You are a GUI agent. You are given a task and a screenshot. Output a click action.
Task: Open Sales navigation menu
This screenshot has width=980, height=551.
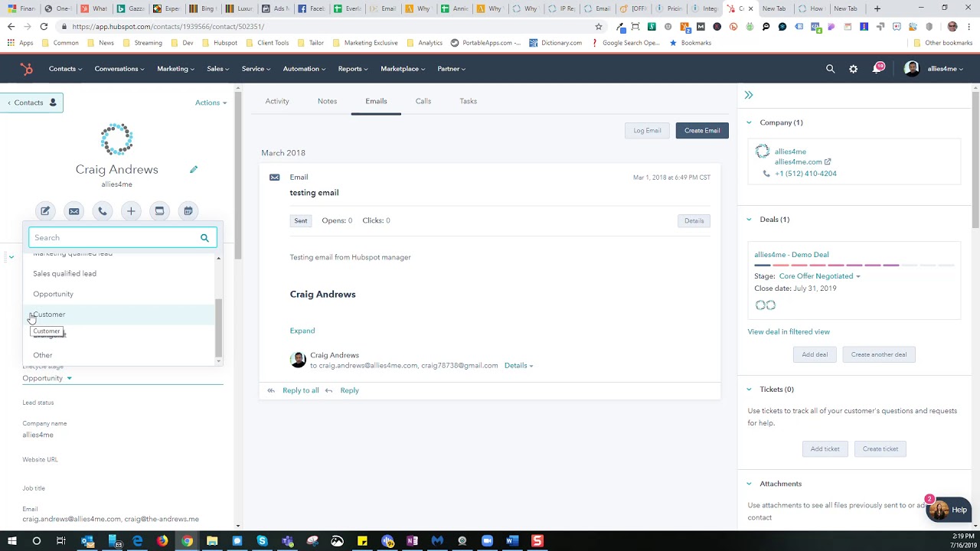tap(217, 69)
